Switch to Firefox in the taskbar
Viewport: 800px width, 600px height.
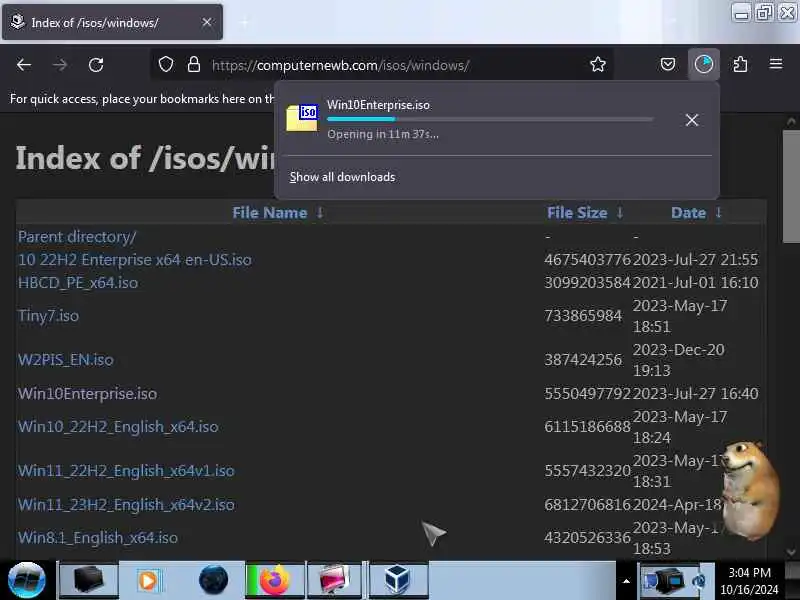pos(274,581)
